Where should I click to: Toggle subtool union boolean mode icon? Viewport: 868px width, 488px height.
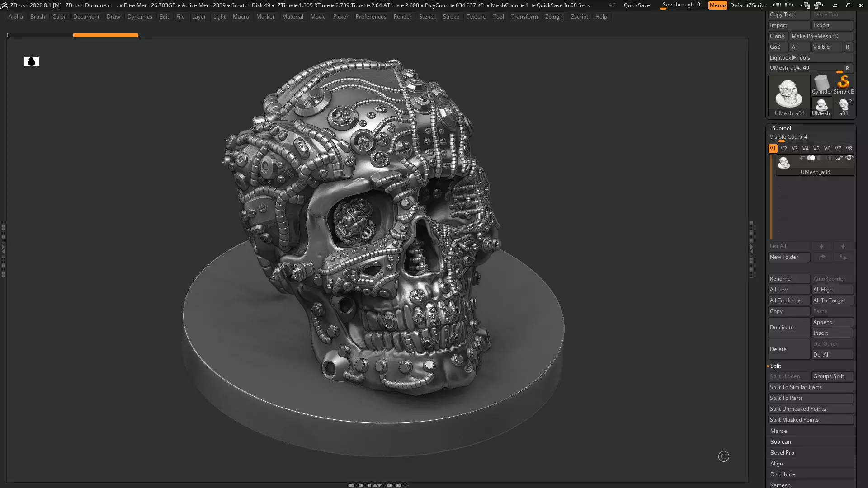(x=811, y=158)
